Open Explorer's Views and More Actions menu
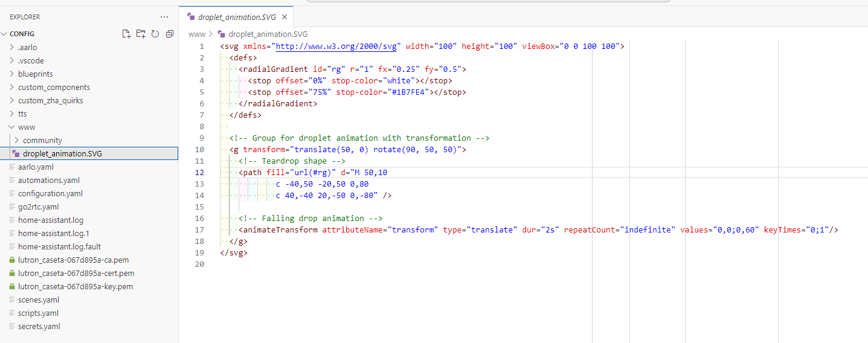Screen dimensions: 868x343 click(164, 17)
